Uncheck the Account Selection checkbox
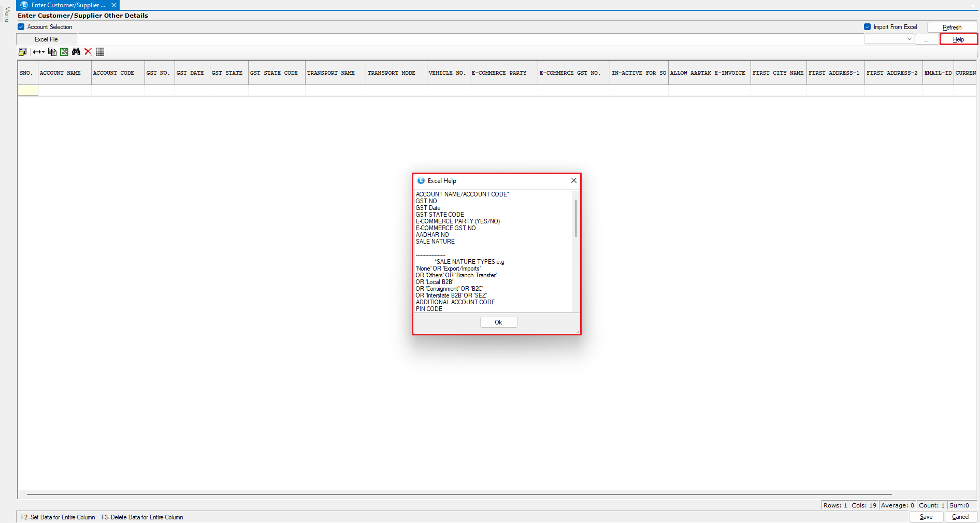980x523 pixels. [21, 27]
